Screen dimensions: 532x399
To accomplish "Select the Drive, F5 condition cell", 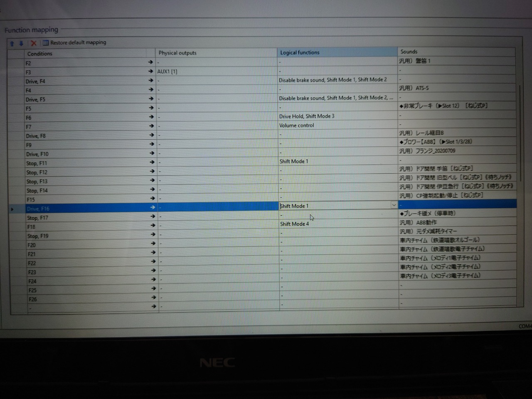I will pyautogui.click(x=85, y=100).
